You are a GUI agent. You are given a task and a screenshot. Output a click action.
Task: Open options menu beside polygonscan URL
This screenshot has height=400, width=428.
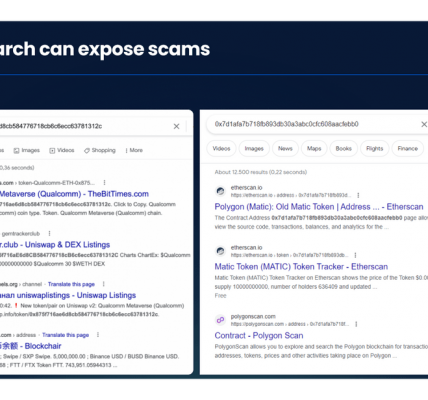(x=356, y=324)
